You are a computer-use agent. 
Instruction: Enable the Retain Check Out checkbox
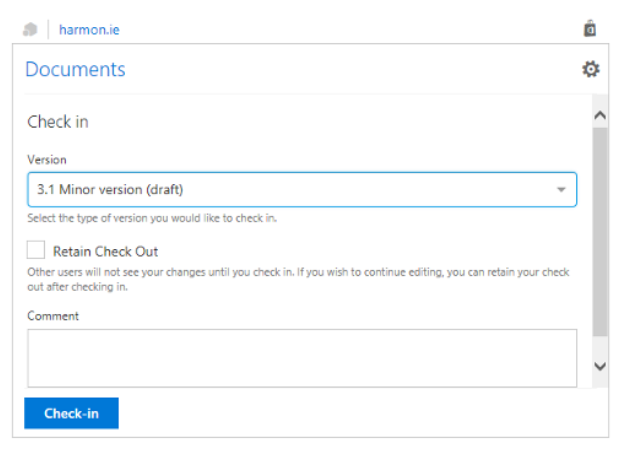(36, 250)
